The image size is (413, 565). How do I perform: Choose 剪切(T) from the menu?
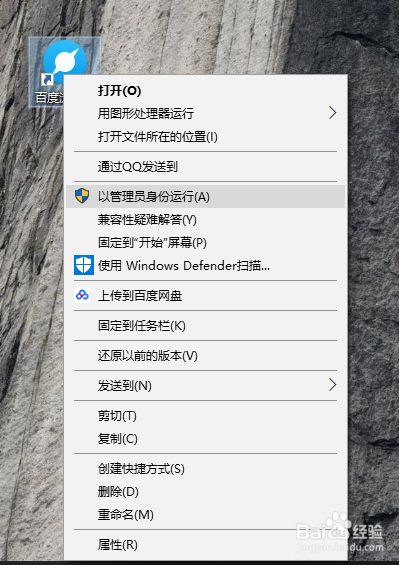point(205,416)
